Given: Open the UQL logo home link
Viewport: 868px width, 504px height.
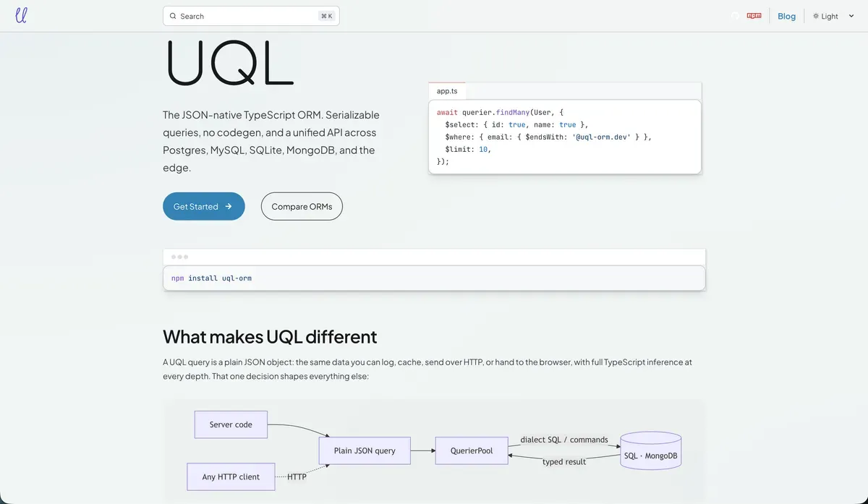Looking at the screenshot, I should pyautogui.click(x=21, y=15).
